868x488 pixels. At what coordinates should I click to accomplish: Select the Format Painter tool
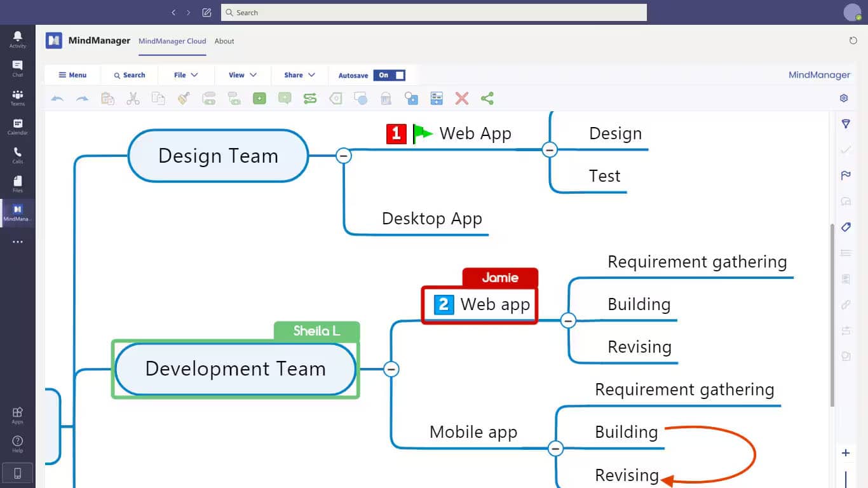(x=184, y=98)
